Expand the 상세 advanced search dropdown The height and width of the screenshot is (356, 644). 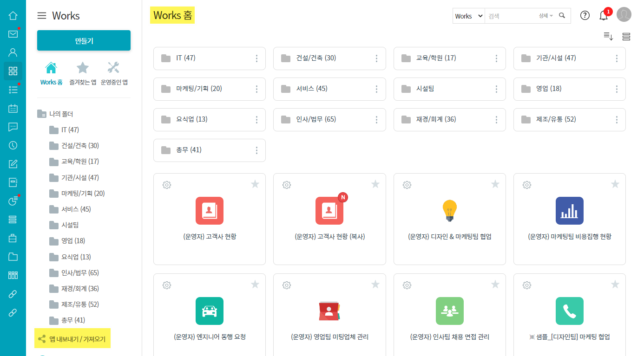click(x=545, y=16)
